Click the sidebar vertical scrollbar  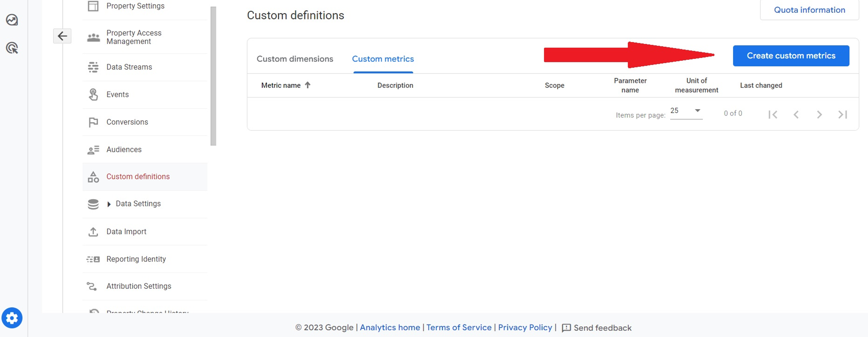tap(213, 76)
